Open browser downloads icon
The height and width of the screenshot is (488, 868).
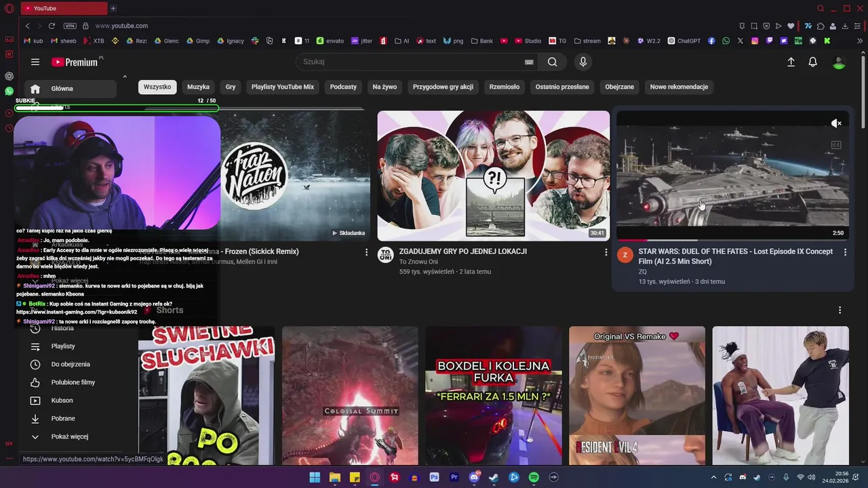click(x=845, y=26)
